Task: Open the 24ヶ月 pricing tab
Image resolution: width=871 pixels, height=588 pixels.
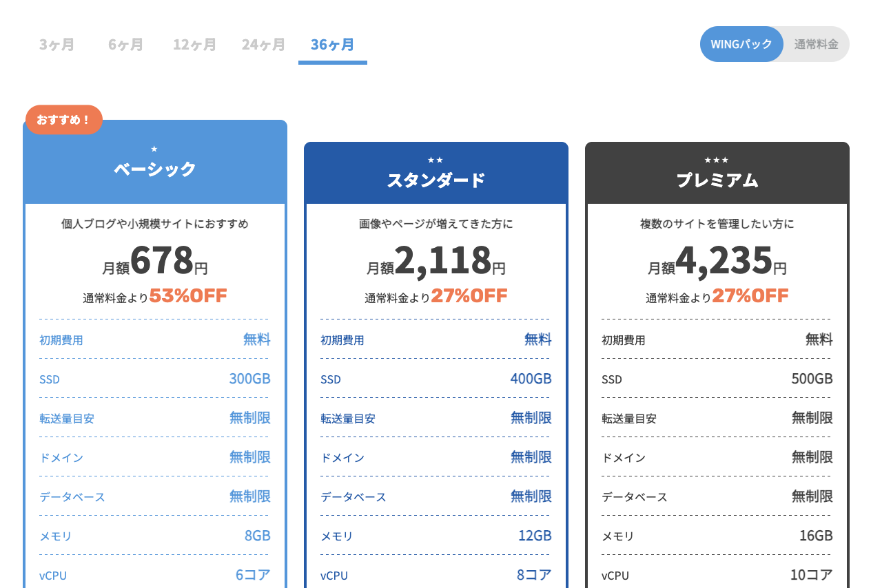Action: pyautogui.click(x=263, y=45)
